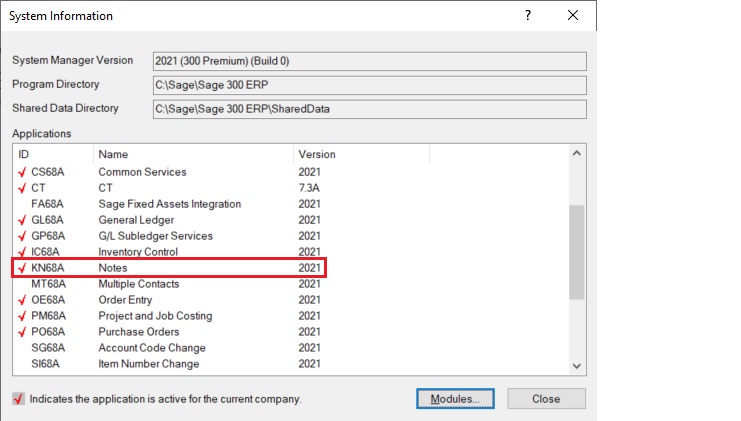
Task: Open the Modules... button
Action: [x=455, y=399]
